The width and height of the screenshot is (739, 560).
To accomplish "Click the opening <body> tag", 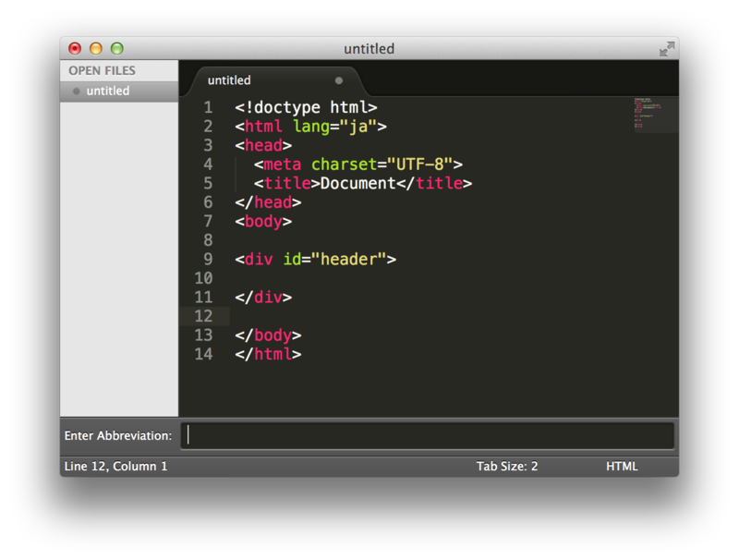I will (x=263, y=221).
